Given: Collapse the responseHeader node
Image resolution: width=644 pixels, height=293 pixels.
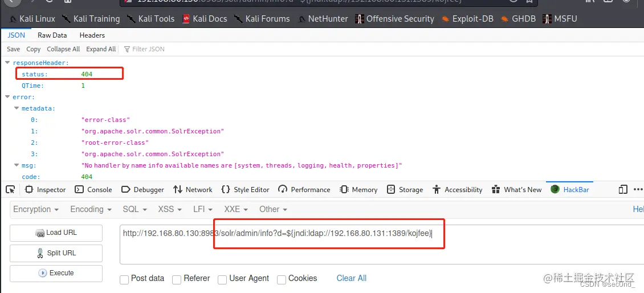Looking at the screenshot, I should coord(7,63).
